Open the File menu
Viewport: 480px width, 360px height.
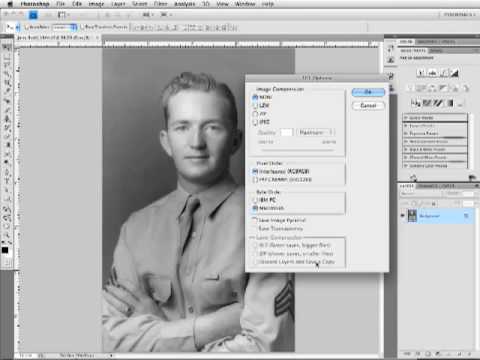pos(60,4)
